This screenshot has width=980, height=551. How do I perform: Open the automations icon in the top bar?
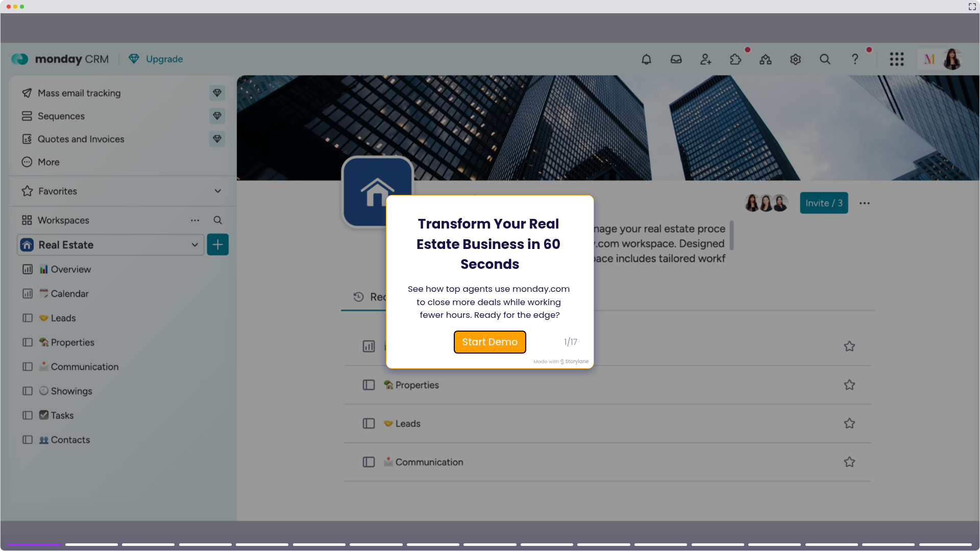pos(765,59)
